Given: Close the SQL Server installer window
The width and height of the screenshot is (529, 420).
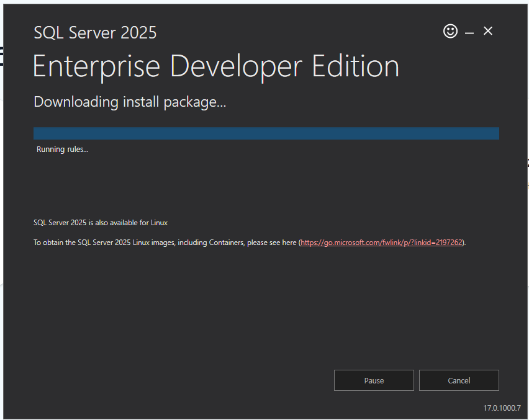Looking at the screenshot, I should click(488, 31).
